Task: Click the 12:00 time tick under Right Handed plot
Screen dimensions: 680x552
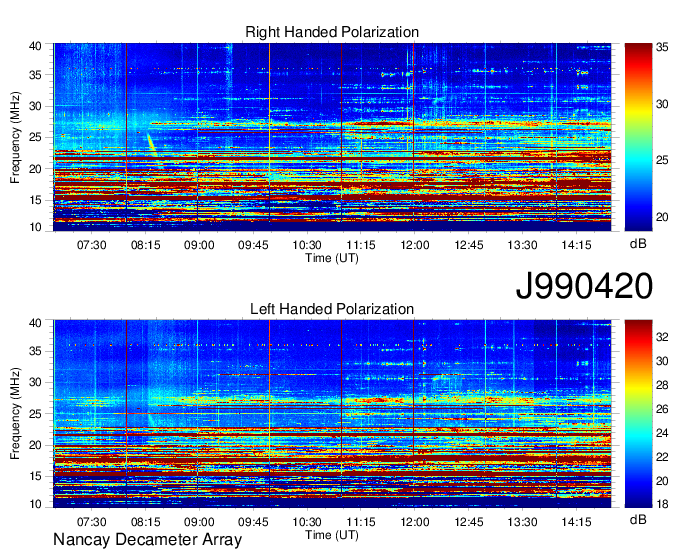Action: pyautogui.click(x=415, y=245)
